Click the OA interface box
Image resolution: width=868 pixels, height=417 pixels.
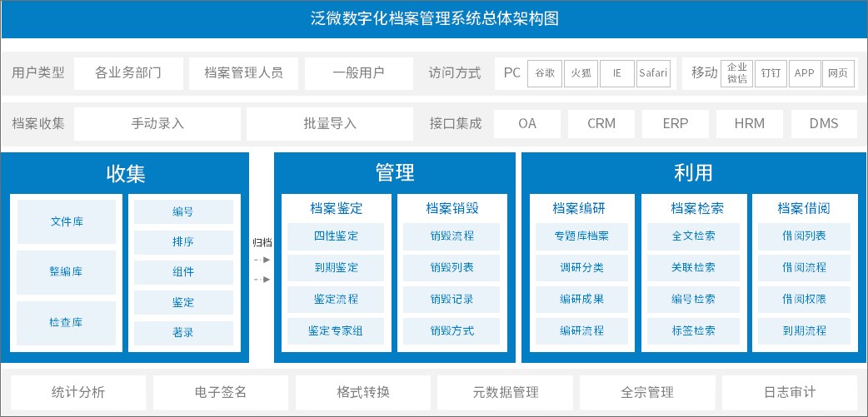[x=527, y=124]
